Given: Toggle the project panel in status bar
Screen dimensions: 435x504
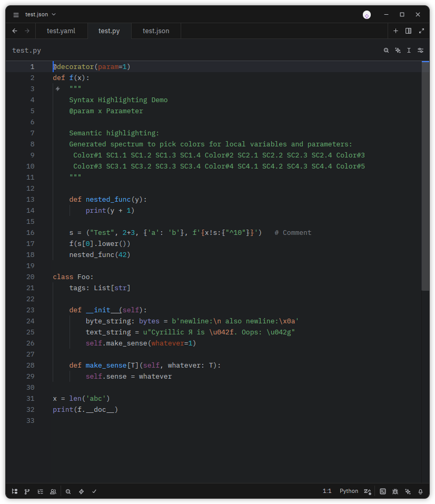Looking at the screenshot, I should tap(14, 491).
